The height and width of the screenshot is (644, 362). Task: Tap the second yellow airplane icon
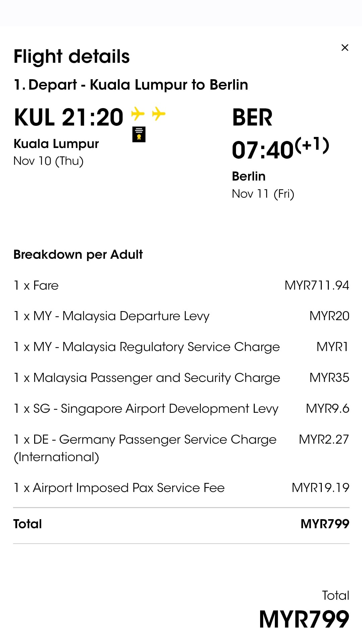click(159, 113)
